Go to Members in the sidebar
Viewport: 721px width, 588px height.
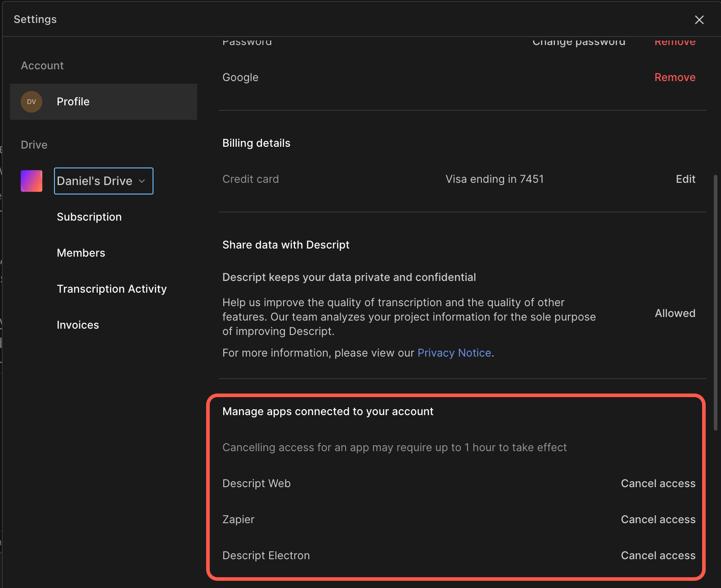coord(81,253)
